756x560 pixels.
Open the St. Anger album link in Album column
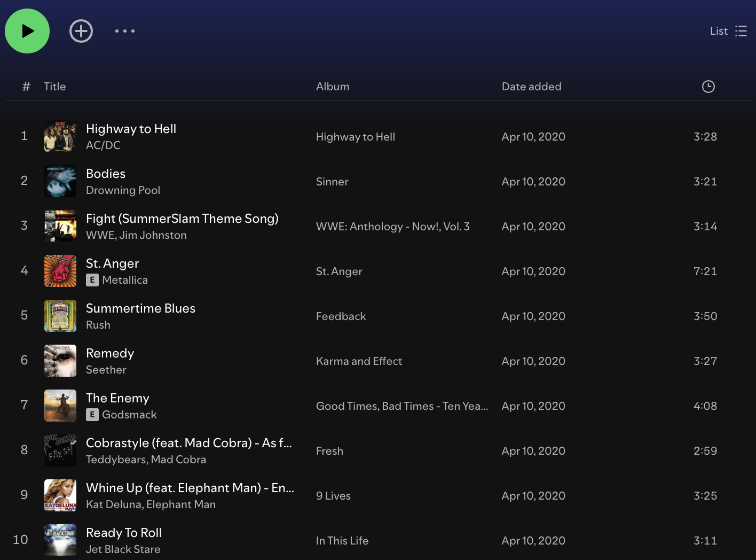tap(339, 271)
